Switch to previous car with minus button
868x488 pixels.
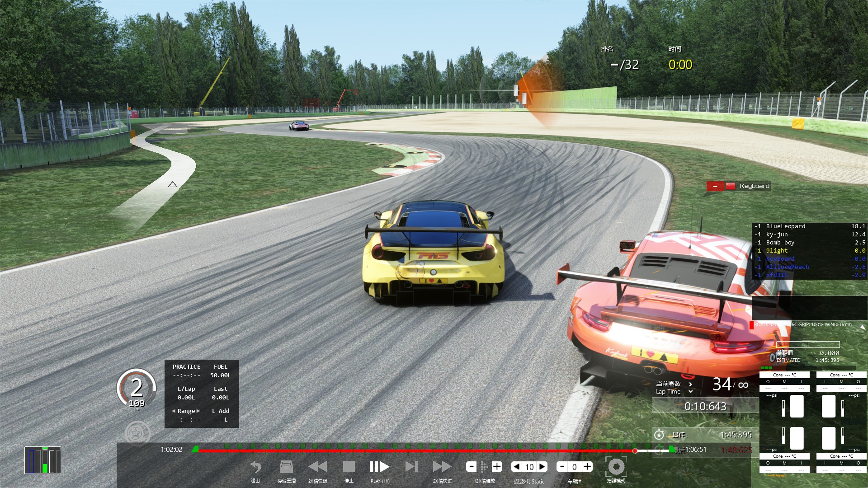coord(561,467)
